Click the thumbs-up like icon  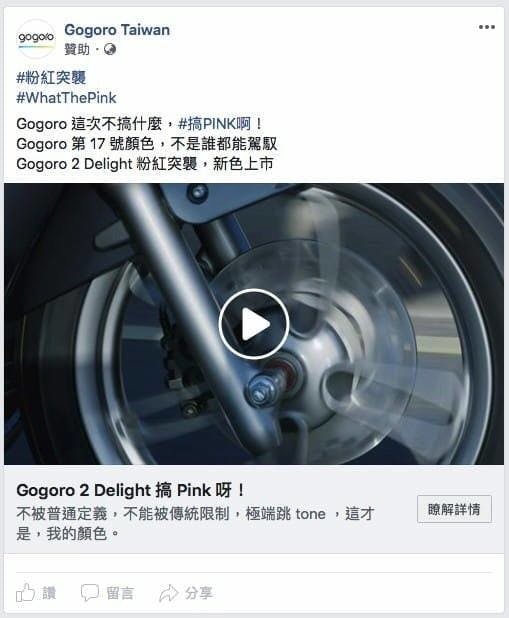(x=25, y=592)
